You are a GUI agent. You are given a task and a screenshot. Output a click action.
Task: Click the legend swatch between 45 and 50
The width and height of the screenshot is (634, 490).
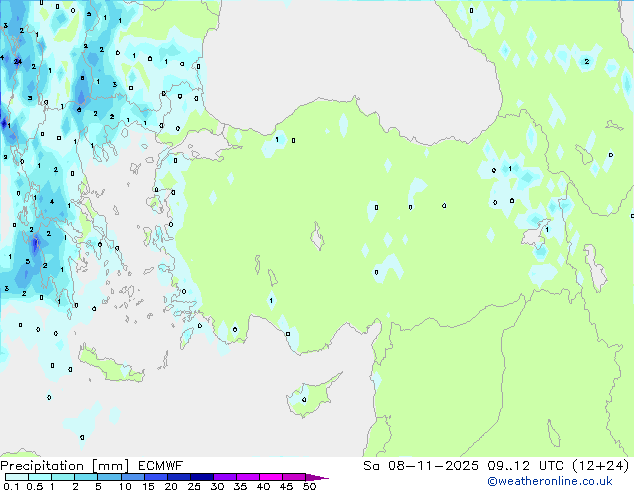(294, 477)
